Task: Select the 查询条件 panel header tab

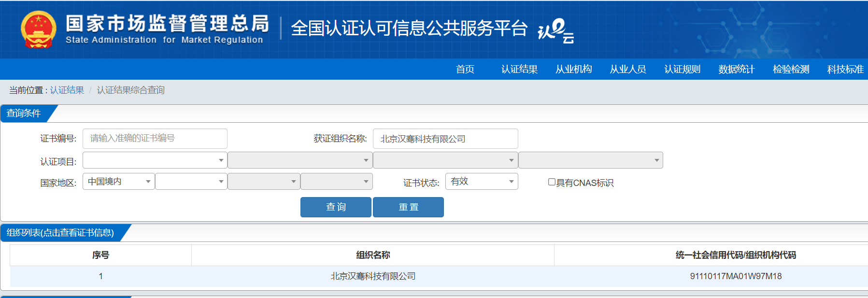Action: [x=24, y=114]
